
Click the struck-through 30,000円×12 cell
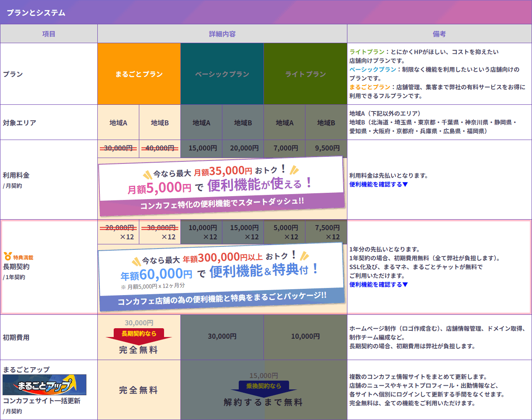(x=160, y=232)
